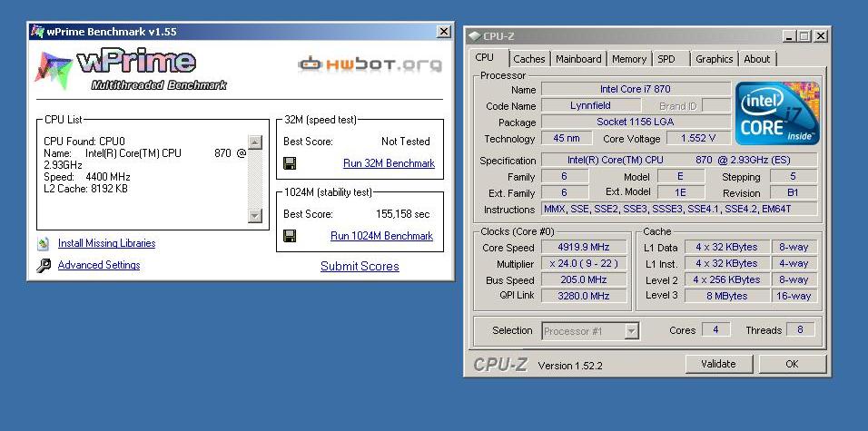This screenshot has width=868, height=431.
Task: Click the Stepping value 5
Action: point(793,177)
